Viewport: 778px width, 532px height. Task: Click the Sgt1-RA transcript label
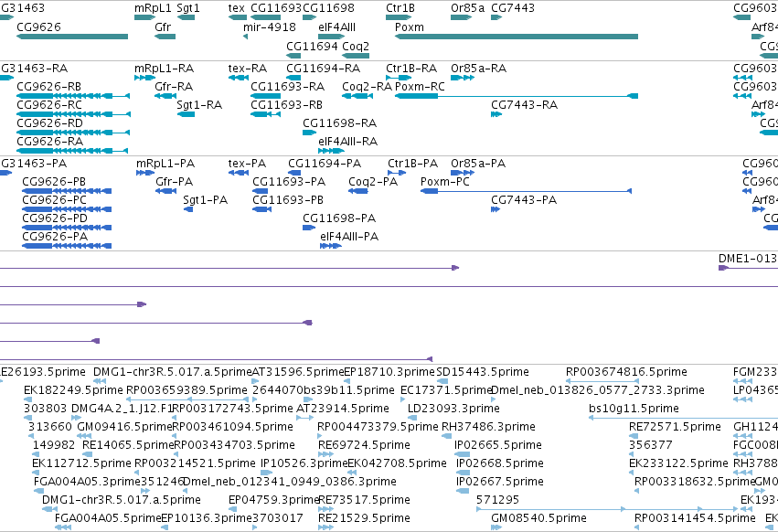pyautogui.click(x=199, y=105)
